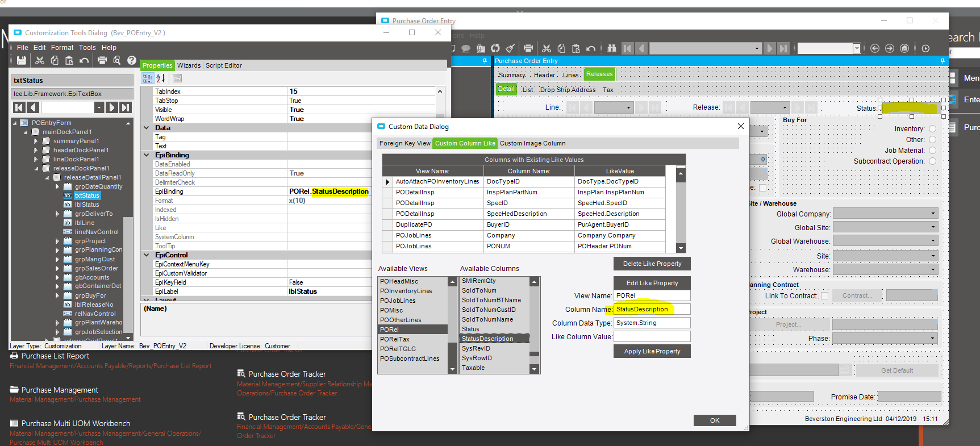
Task: Click the Print icon in Customization Tools toolbar
Action: (x=102, y=60)
